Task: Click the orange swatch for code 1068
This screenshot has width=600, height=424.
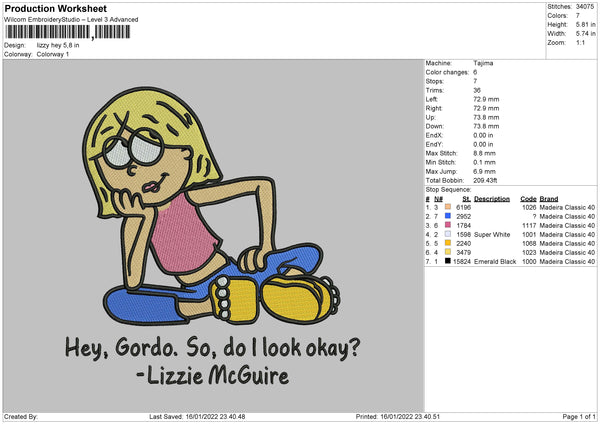Action: click(448, 243)
